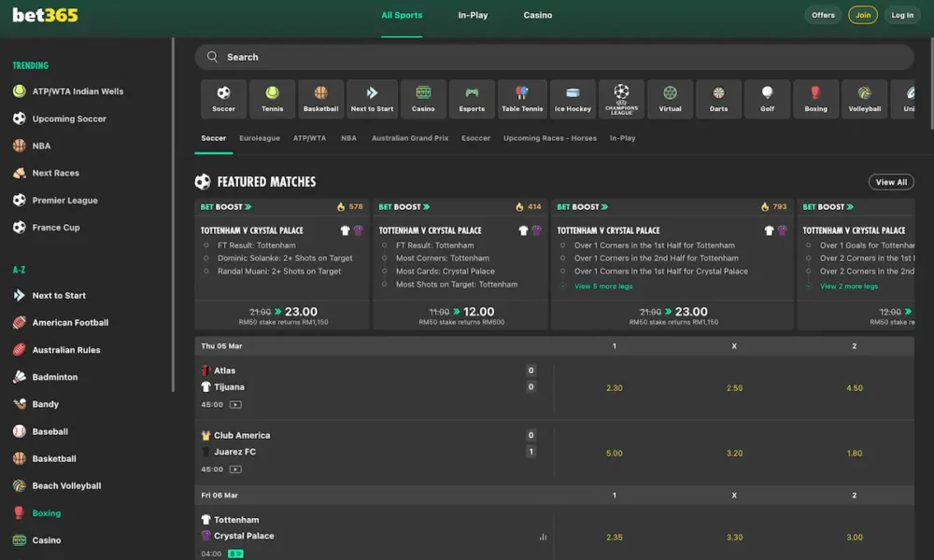Open the Golf tile
This screenshot has width=934, height=560.
[767, 99]
